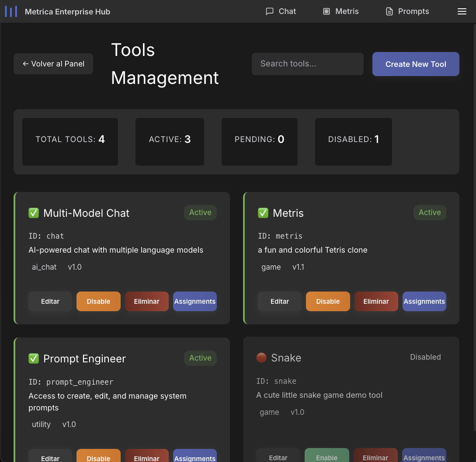Click green checkmark icon beside Metris title
The image size is (476, 462).
263,213
